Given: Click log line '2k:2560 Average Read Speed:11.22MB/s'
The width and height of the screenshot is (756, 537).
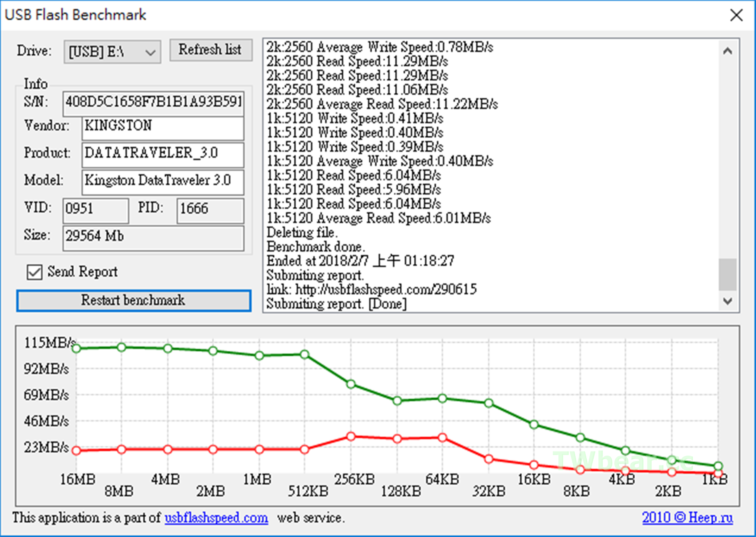Looking at the screenshot, I should [x=382, y=104].
